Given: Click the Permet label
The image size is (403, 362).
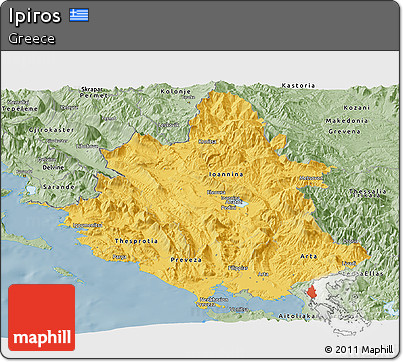Looking at the screenshot, I should [x=94, y=95].
